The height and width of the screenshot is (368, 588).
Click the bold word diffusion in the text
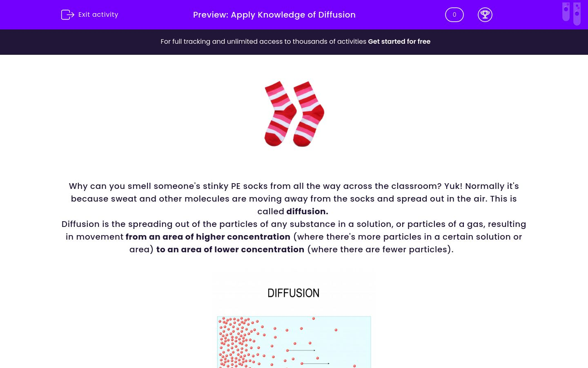click(306, 211)
